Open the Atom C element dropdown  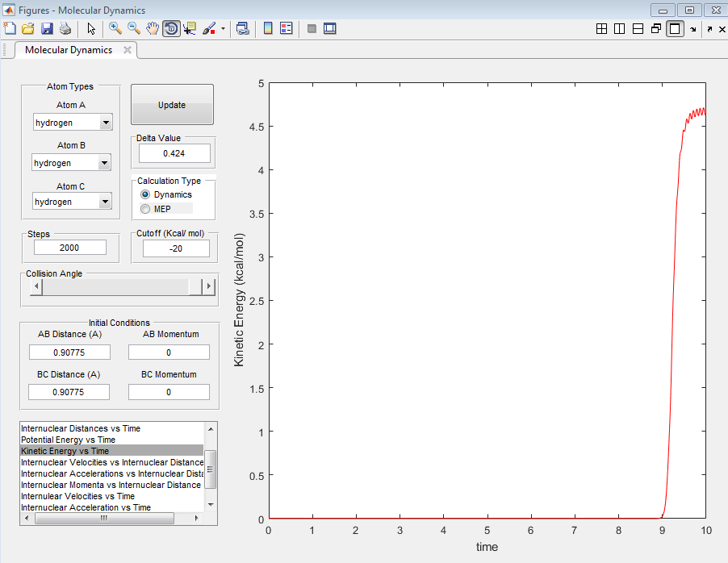click(104, 202)
